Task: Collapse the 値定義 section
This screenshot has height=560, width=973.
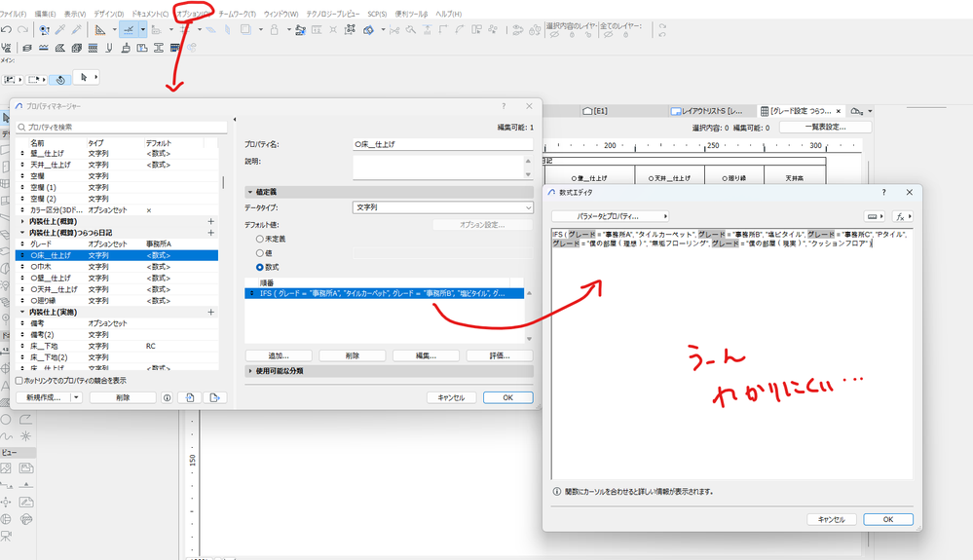Action: coord(250,192)
